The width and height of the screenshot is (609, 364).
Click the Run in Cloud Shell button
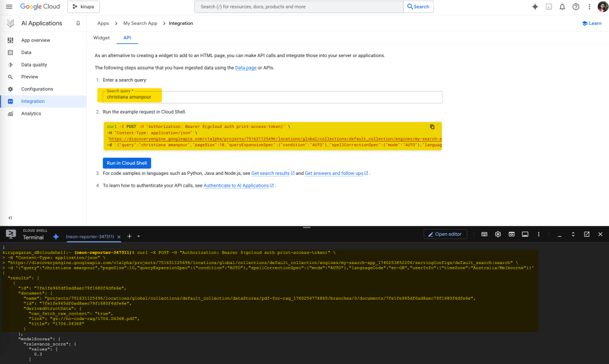(x=127, y=163)
